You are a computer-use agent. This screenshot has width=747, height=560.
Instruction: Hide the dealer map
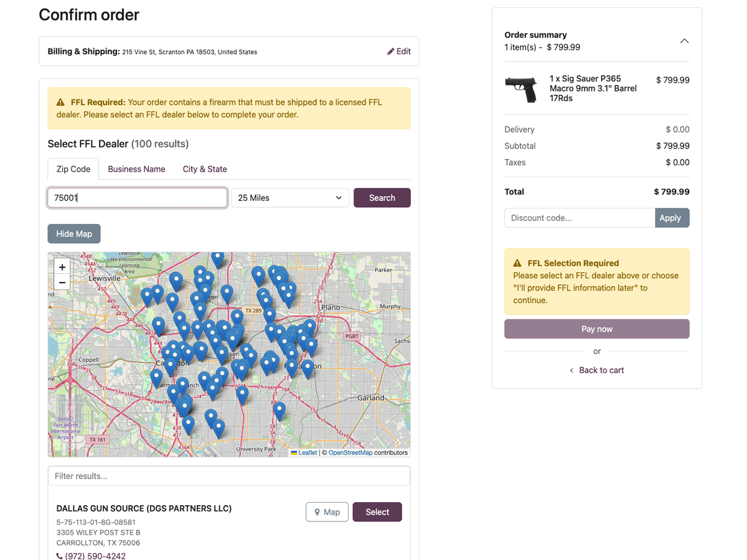point(73,233)
